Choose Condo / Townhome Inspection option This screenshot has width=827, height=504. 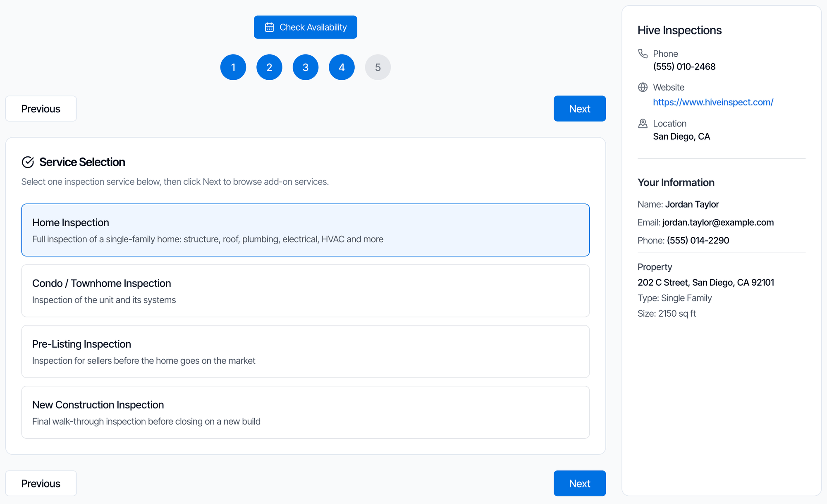click(306, 291)
